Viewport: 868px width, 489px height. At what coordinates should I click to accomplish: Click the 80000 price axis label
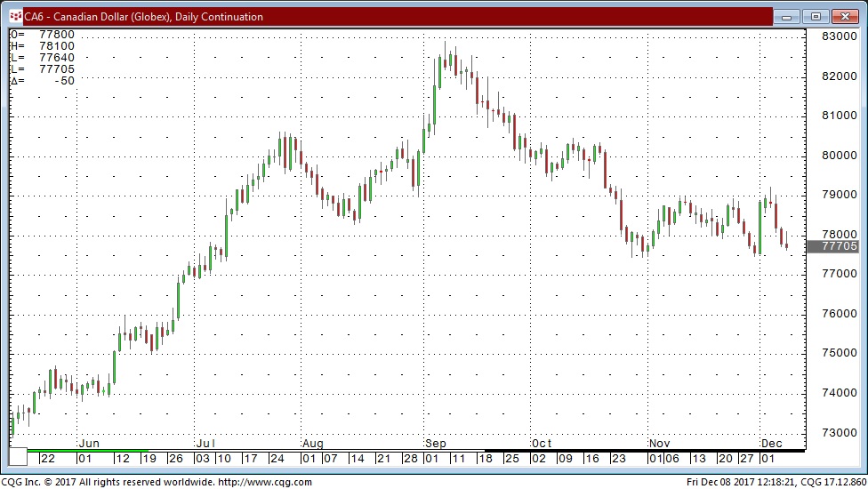[840, 155]
